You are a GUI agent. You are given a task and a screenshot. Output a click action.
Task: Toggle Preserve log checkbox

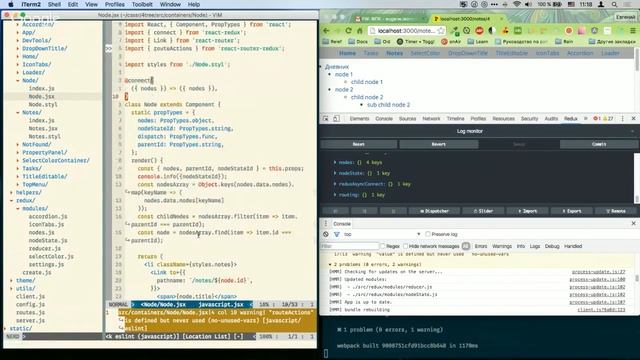pyautogui.click(x=428, y=234)
